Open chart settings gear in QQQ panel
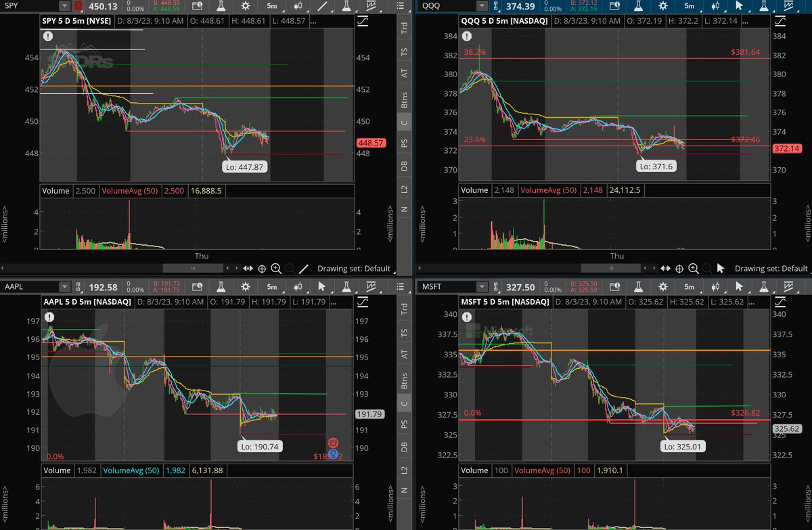 pyautogui.click(x=663, y=6)
